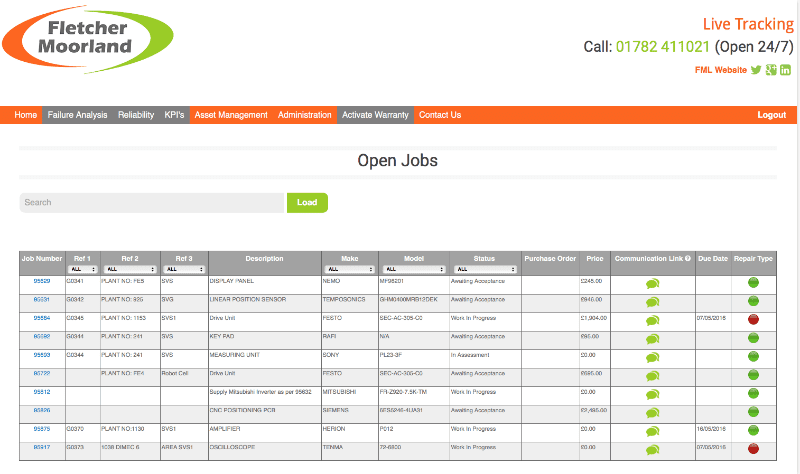
Task: Open the LinkedIn icon in header
Action: click(x=785, y=70)
